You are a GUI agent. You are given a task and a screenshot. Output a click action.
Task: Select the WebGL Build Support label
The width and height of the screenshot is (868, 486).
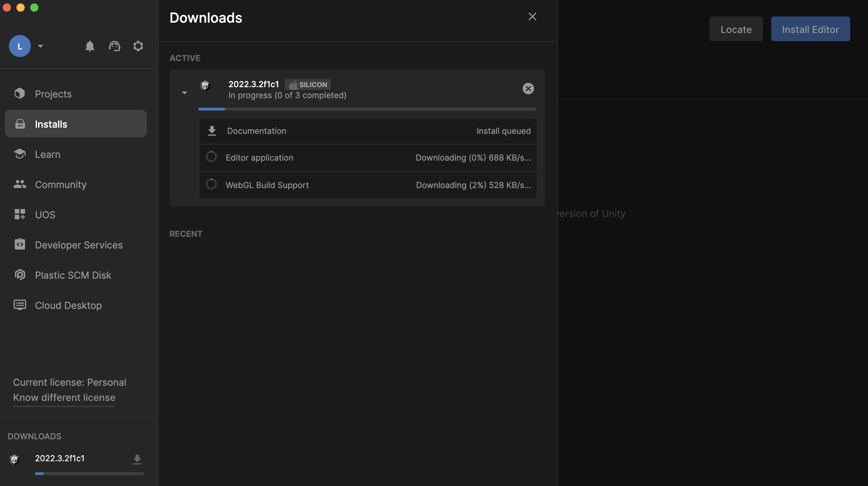coord(267,185)
